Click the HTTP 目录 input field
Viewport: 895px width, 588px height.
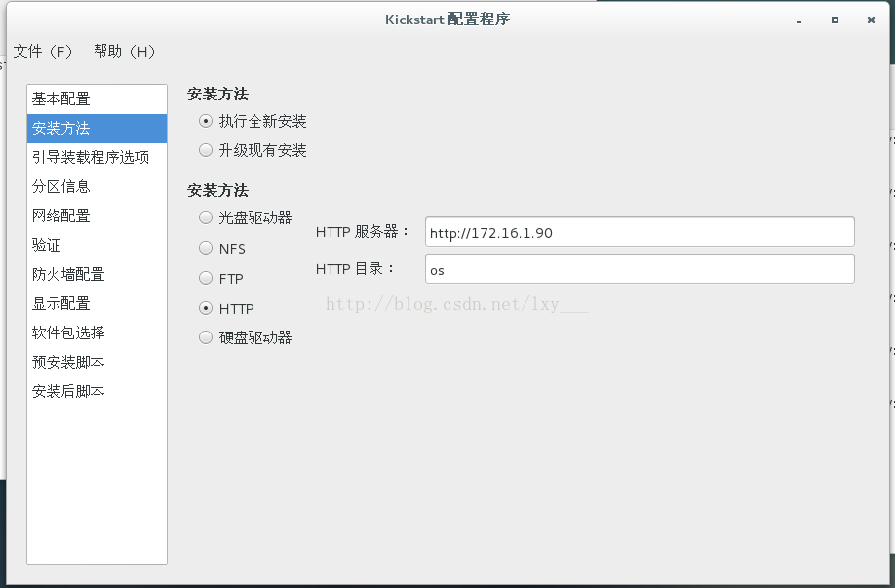pyautogui.click(x=640, y=269)
